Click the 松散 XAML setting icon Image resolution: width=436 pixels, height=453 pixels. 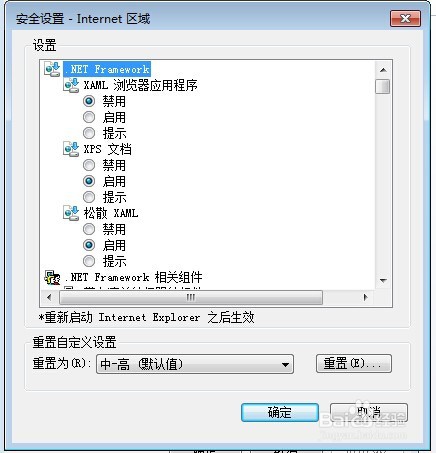click(71, 213)
